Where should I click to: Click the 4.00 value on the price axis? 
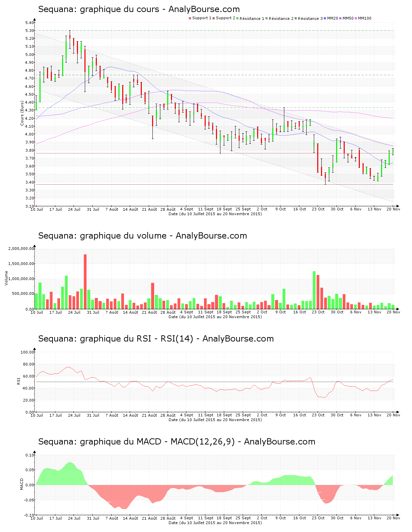[30, 134]
